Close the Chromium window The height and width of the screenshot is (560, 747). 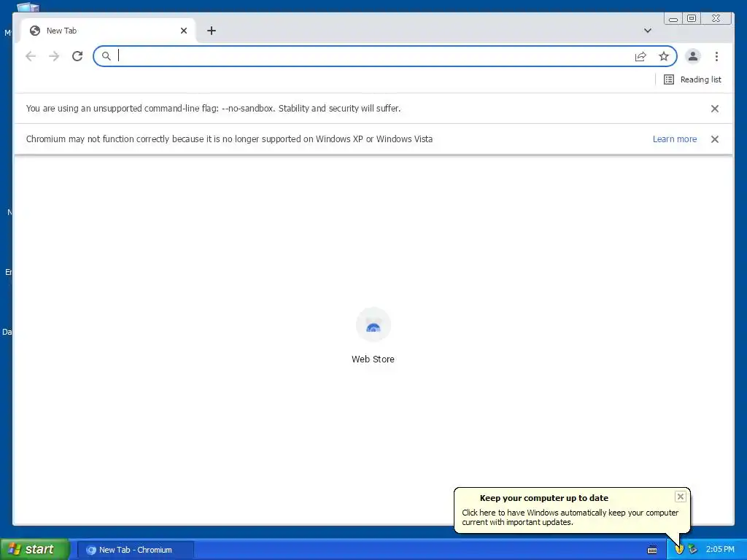pos(716,18)
